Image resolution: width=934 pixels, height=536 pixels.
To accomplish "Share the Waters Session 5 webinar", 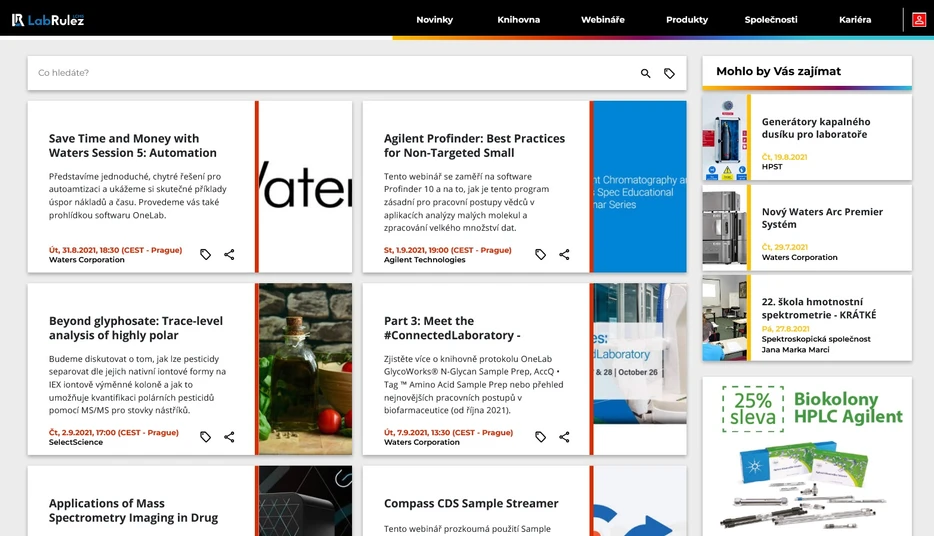I will (229, 254).
